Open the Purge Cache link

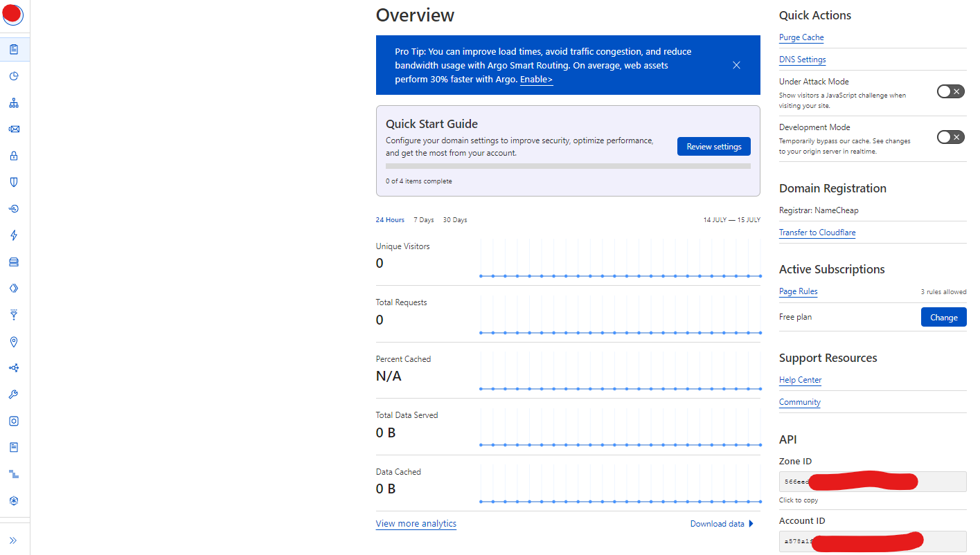(x=801, y=37)
